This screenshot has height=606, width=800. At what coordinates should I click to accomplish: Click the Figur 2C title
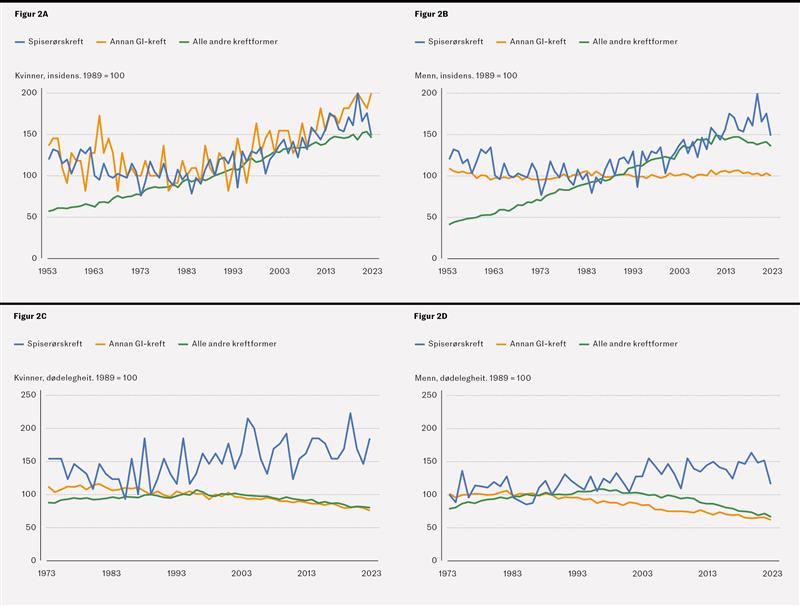point(31,316)
